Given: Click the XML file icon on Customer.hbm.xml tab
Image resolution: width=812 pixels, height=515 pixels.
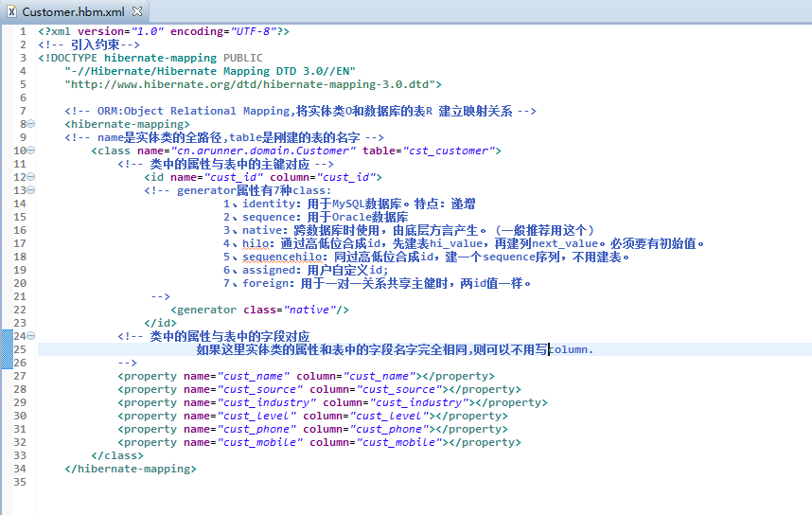Looking at the screenshot, I should coord(11,11).
